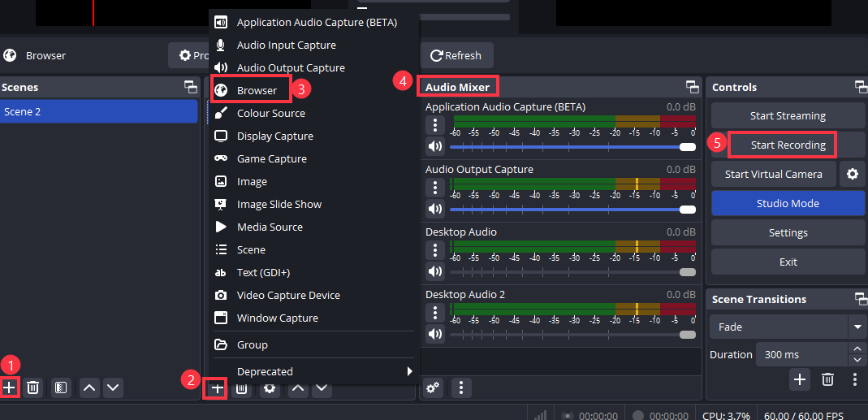
Task: Choose Application Audio Capture (BETA) from menu
Action: [x=314, y=23]
